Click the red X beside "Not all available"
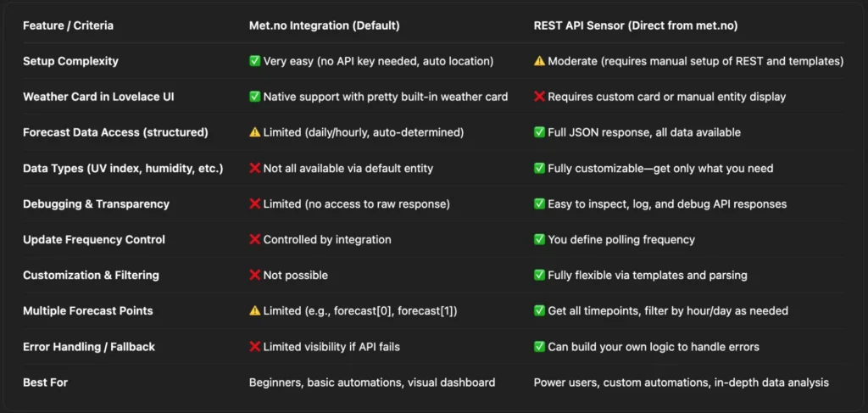Image resolution: width=868 pixels, height=413 pixels. click(x=254, y=168)
